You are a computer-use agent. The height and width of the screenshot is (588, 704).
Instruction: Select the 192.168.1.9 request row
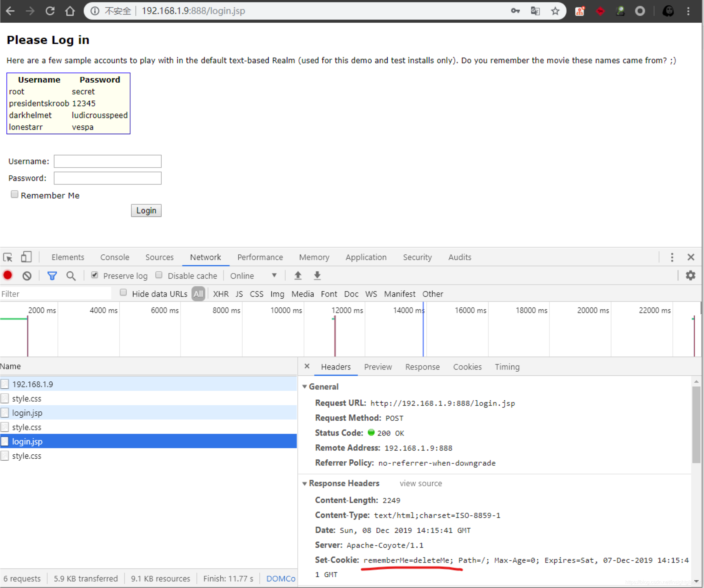[148, 384]
